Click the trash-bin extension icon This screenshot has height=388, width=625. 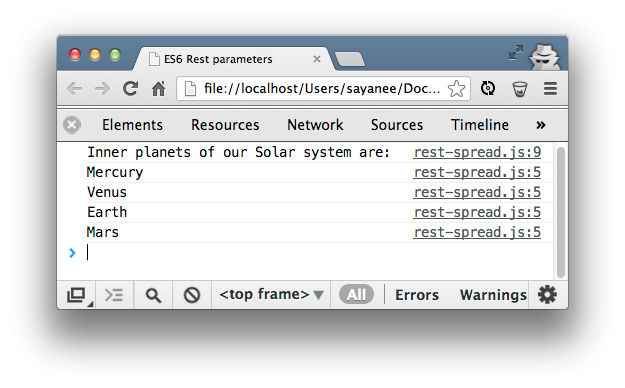point(520,89)
